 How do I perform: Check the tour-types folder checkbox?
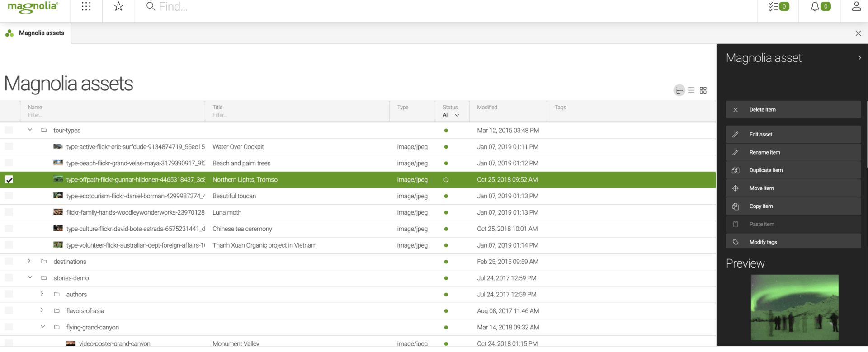click(9, 131)
